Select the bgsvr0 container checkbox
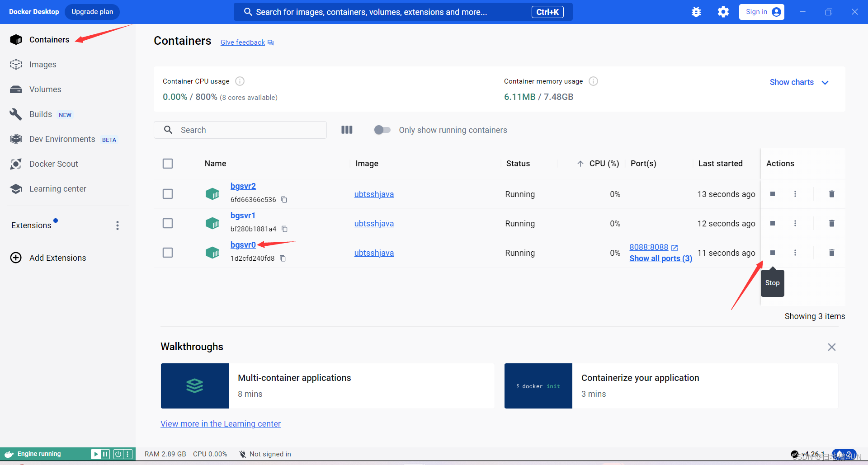The image size is (868, 465). 168,253
